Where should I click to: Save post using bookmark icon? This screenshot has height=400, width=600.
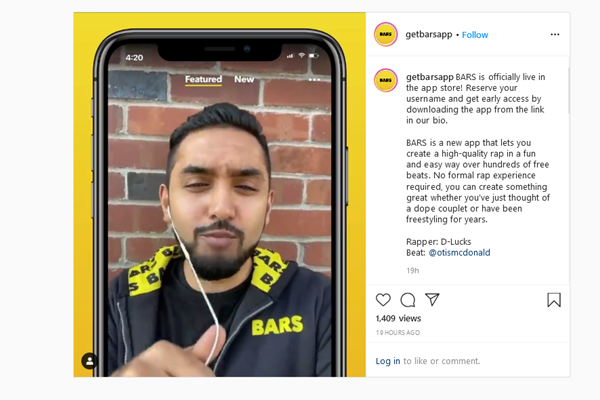554,300
